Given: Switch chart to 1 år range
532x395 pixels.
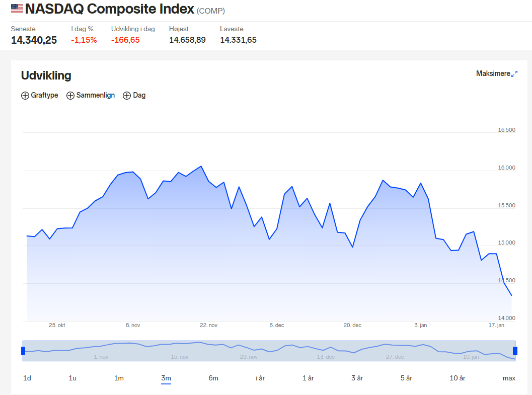Looking at the screenshot, I should (308, 378).
